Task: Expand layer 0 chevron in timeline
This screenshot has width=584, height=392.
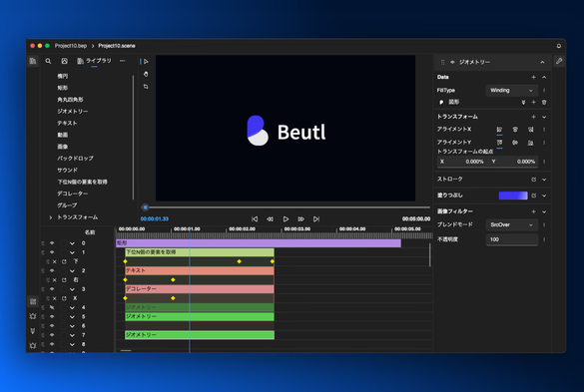Action: point(72,243)
